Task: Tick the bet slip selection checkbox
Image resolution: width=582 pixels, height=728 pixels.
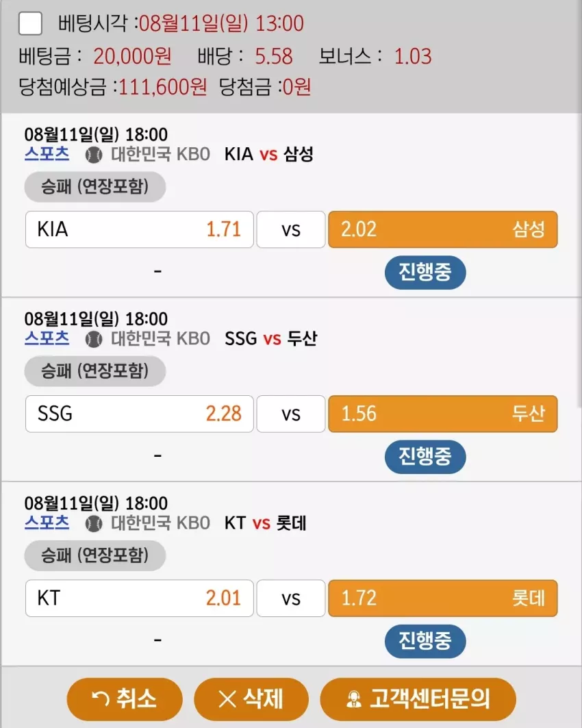Action: pyautogui.click(x=30, y=23)
